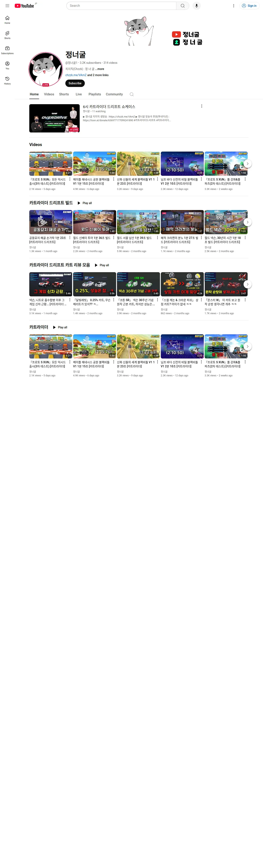Image resolution: width=263 pixels, height=868 pixels.
Task: Search within the channel using magnifier icon
Action: [x=131, y=94]
